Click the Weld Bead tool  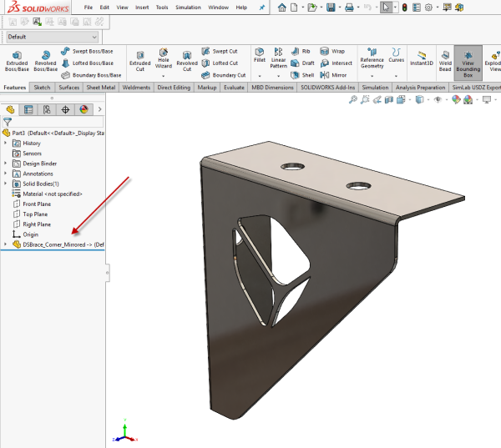click(x=445, y=60)
